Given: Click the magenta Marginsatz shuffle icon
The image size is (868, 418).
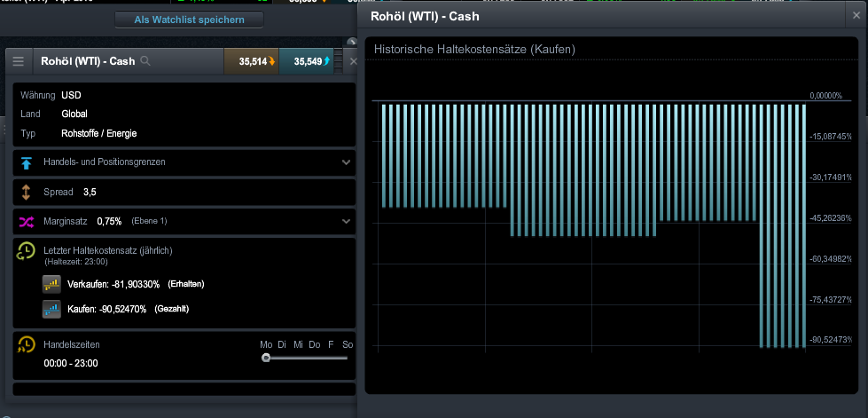Looking at the screenshot, I should tap(27, 221).
